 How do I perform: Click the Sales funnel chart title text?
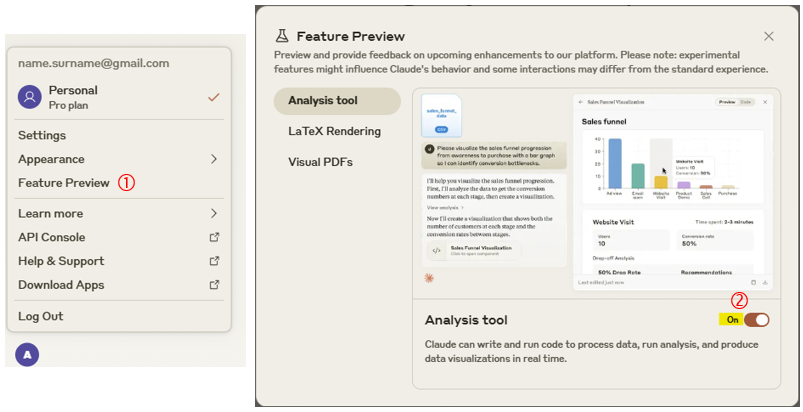coord(604,121)
